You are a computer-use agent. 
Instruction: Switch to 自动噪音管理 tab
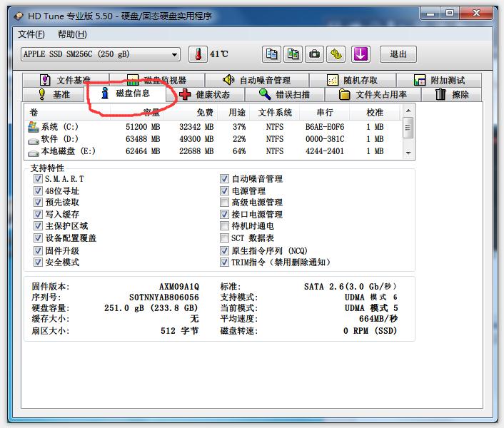click(257, 80)
